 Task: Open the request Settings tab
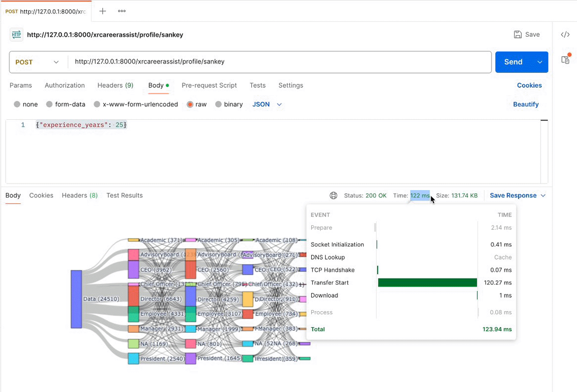click(291, 85)
